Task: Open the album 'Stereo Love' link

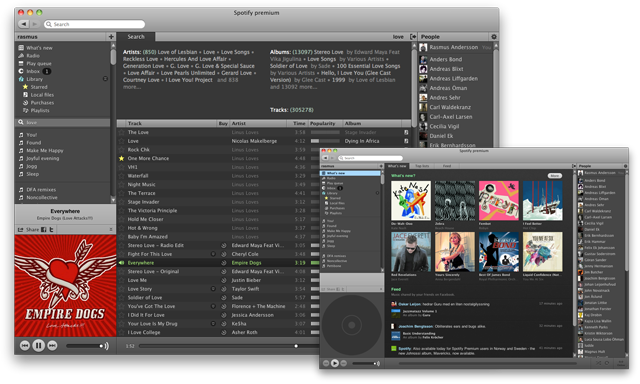Action: point(329,52)
